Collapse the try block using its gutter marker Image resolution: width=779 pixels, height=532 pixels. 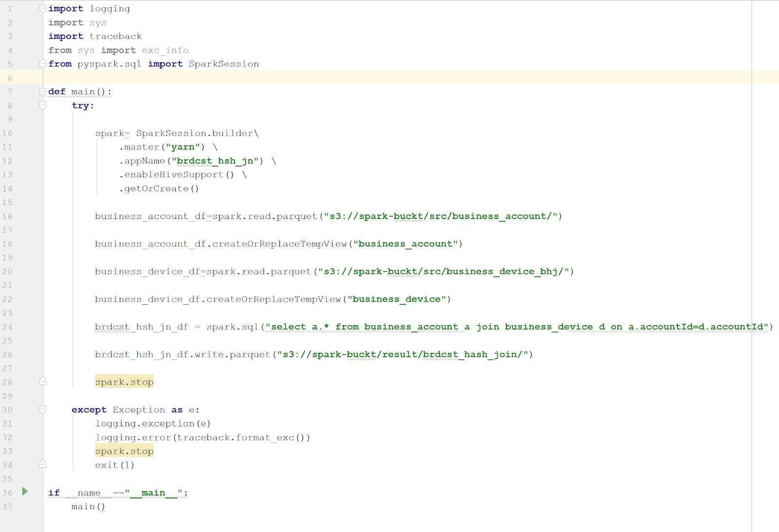(43, 104)
